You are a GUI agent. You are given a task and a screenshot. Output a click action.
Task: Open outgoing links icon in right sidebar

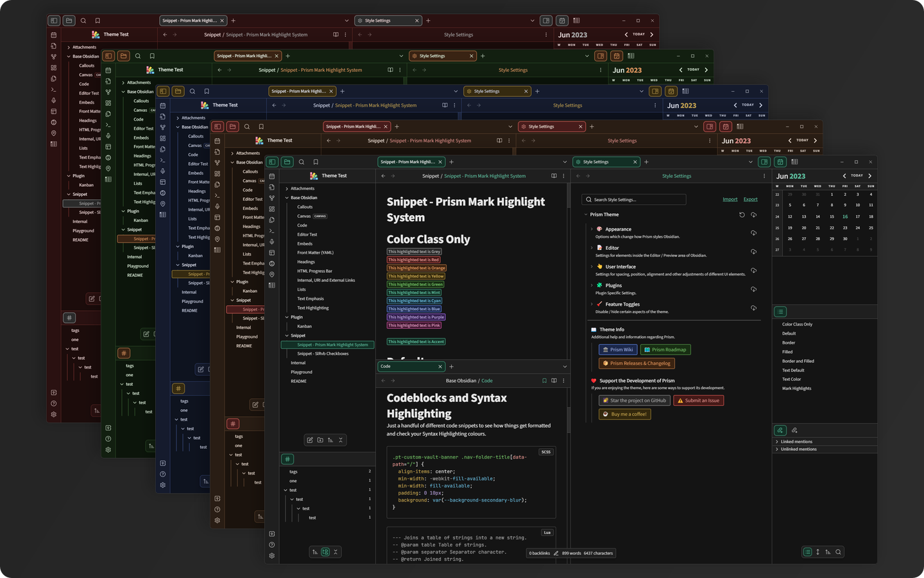click(x=794, y=430)
